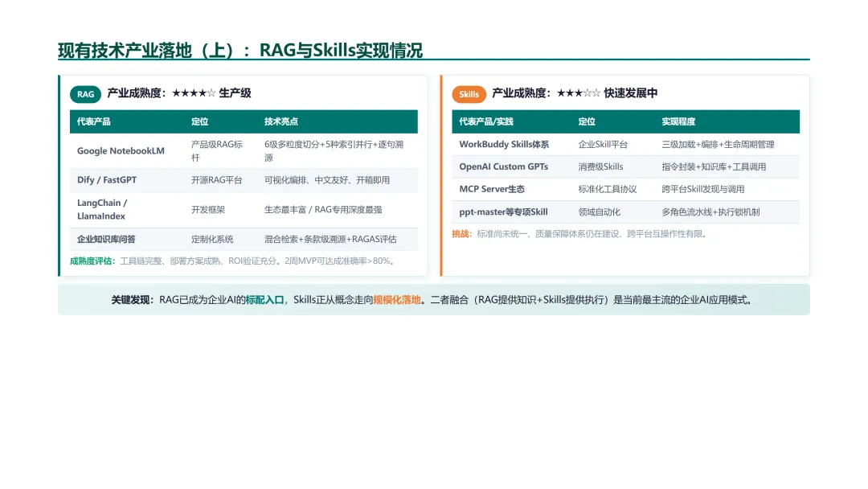
Task: Select the Google NotebookLM cell
Action: (121, 150)
